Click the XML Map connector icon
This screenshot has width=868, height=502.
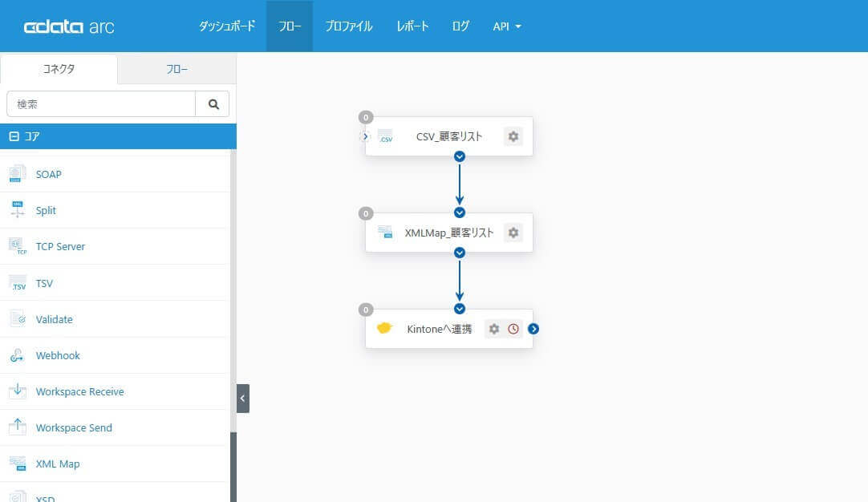click(x=18, y=464)
